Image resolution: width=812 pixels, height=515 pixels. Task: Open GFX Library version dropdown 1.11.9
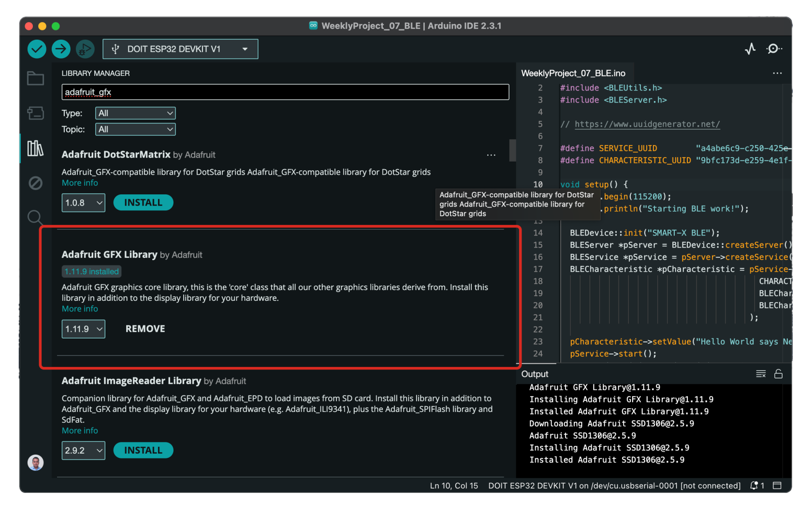[x=83, y=329]
